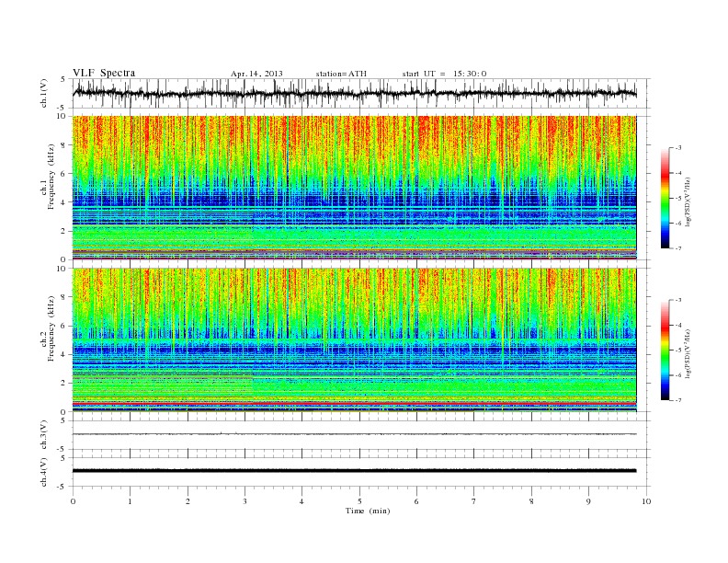
Task: Click the ch.1 PSD color scale bar
Action: coord(665,198)
